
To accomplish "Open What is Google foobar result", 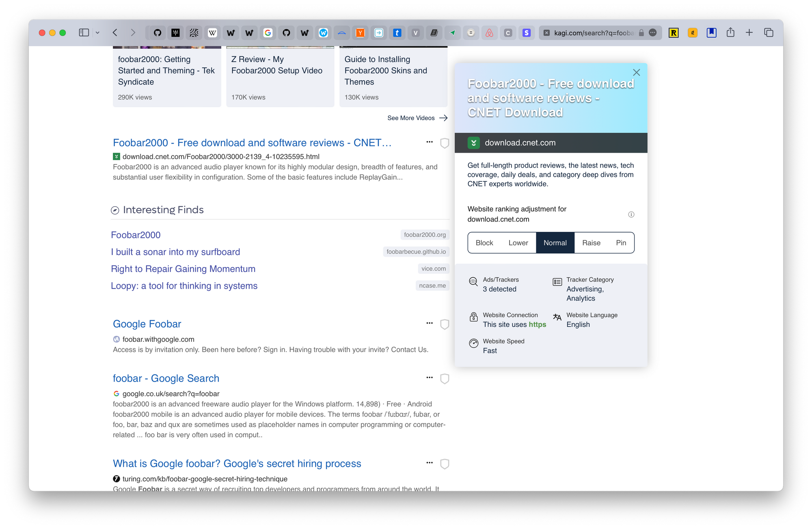I will [237, 463].
